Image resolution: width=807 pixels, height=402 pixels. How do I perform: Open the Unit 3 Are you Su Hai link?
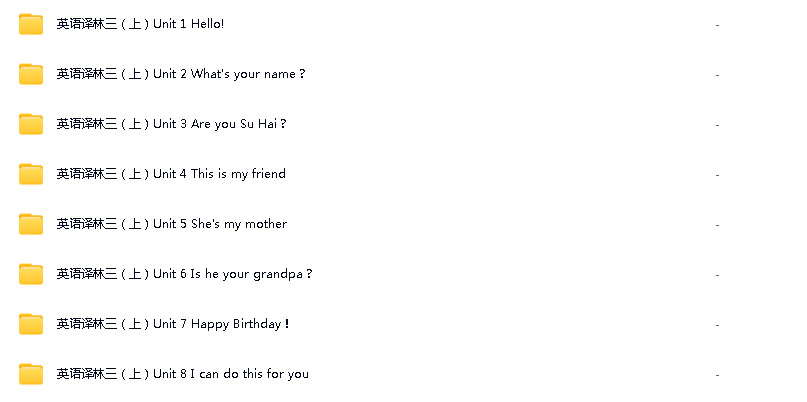pyautogui.click(x=171, y=124)
